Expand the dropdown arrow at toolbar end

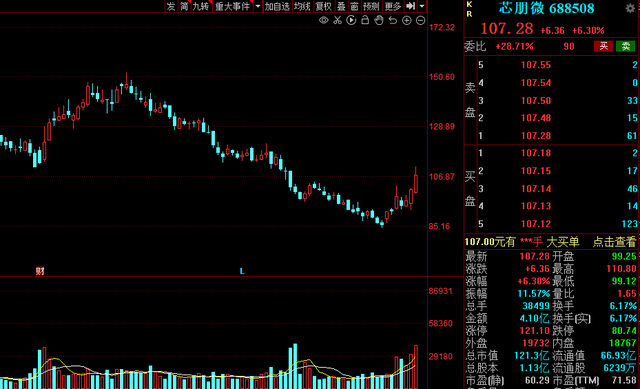(x=422, y=6)
